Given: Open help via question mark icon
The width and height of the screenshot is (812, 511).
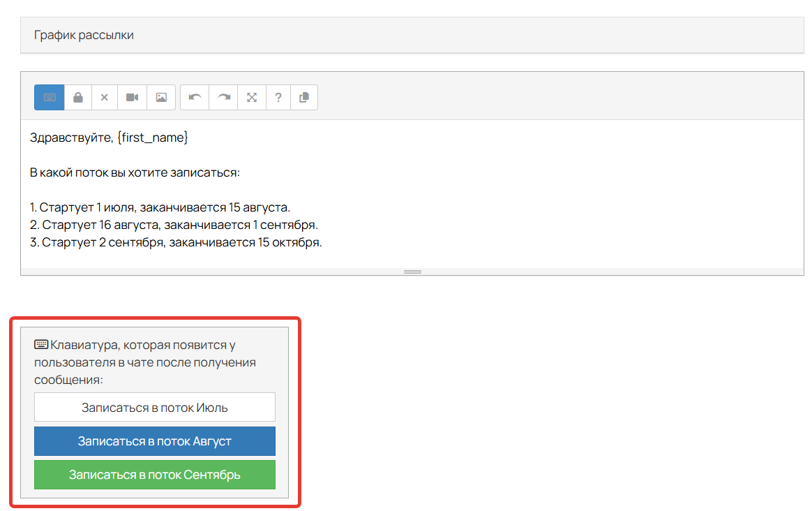Looking at the screenshot, I should pos(278,98).
